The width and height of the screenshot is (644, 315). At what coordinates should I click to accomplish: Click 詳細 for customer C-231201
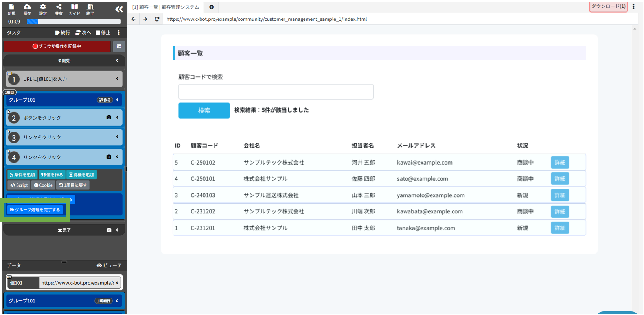(560, 228)
